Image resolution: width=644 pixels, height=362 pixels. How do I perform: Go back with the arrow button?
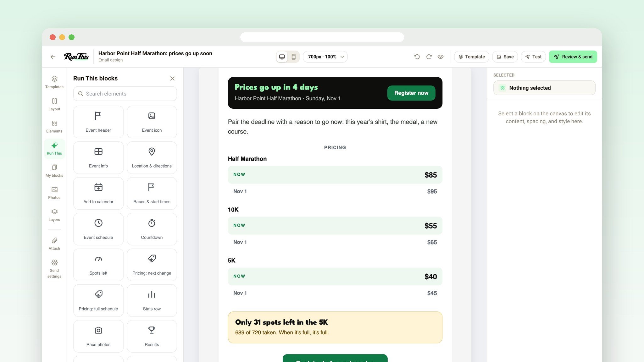[53, 57]
